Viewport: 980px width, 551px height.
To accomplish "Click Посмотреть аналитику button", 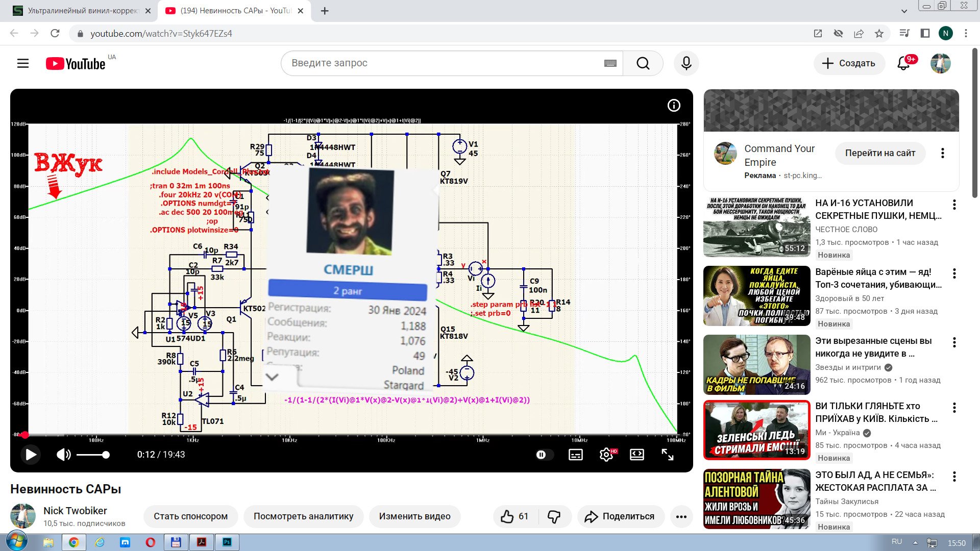I will [x=303, y=516].
